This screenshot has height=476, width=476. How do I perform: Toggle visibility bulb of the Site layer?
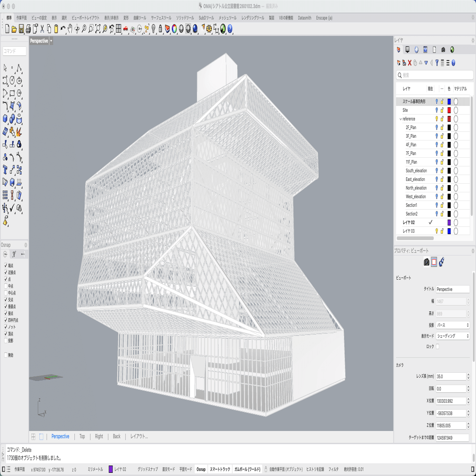tap(437, 110)
